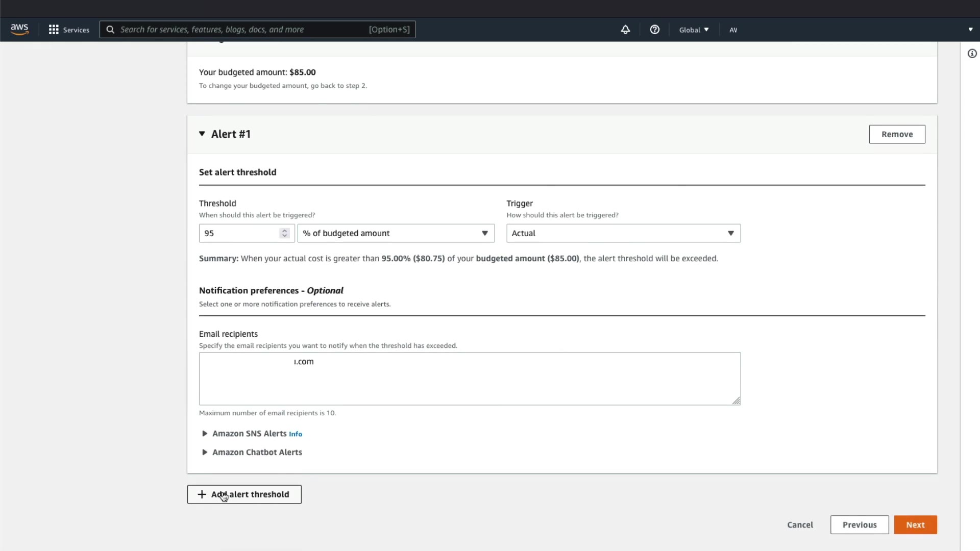Open the notifications bell icon
This screenshot has height=551, width=980.
pyautogui.click(x=625, y=30)
